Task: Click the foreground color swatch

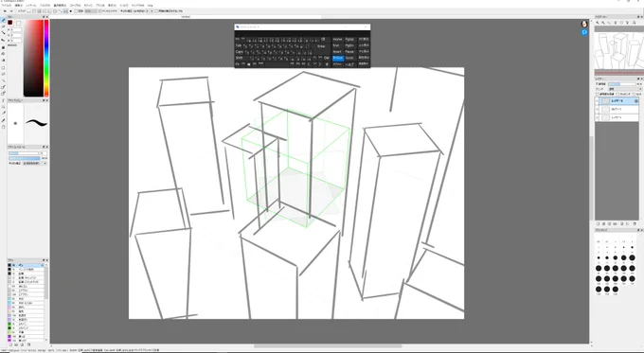Action: pyautogui.click(x=9, y=23)
